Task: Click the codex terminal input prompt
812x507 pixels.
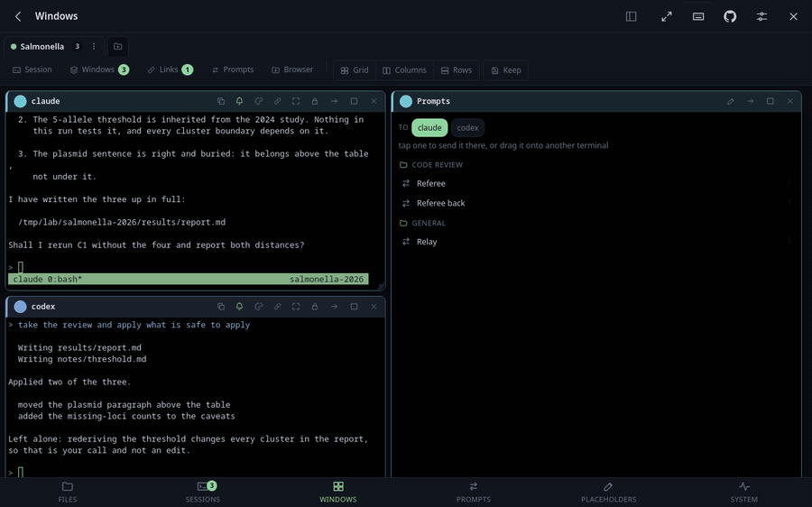Action: click(x=21, y=473)
